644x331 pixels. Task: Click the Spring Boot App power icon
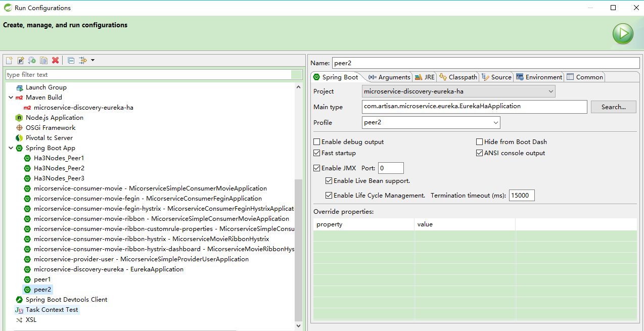click(19, 148)
